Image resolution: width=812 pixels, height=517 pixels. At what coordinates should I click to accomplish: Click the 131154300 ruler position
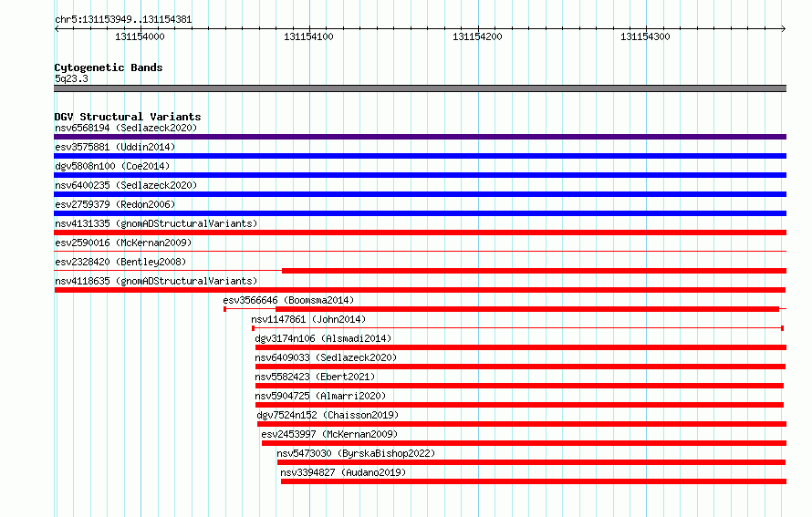[x=645, y=36]
